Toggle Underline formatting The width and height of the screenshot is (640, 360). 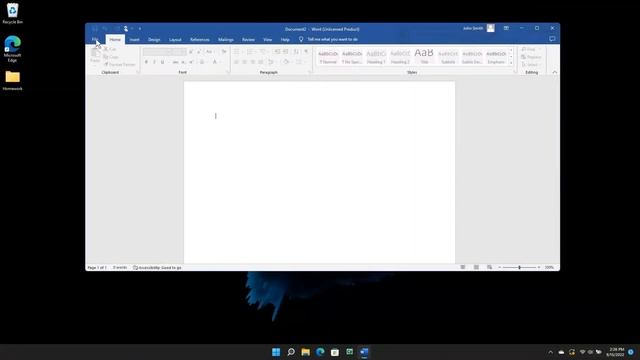tap(162, 62)
